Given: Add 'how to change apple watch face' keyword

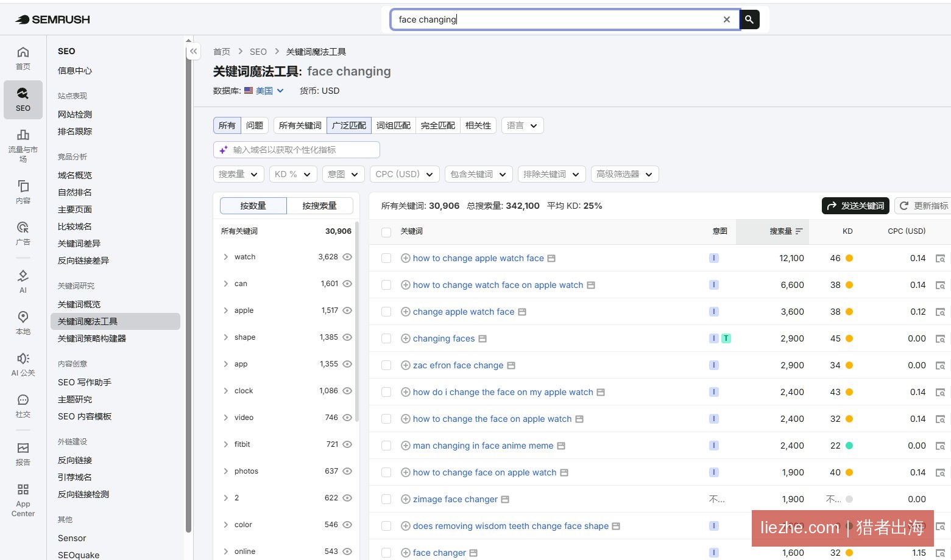Looking at the screenshot, I should tap(405, 258).
